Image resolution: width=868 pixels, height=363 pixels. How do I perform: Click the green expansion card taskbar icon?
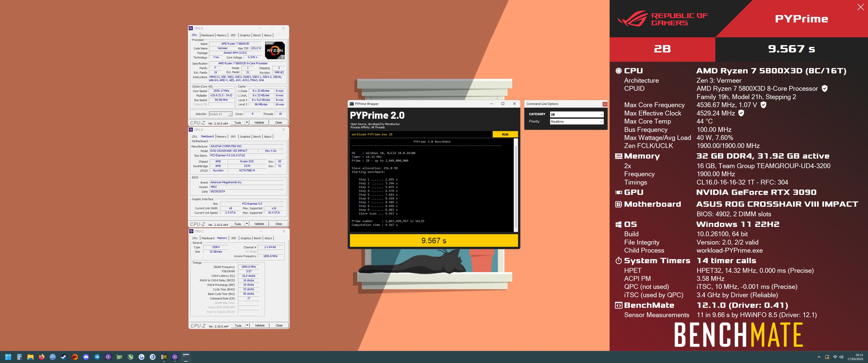click(x=119, y=357)
